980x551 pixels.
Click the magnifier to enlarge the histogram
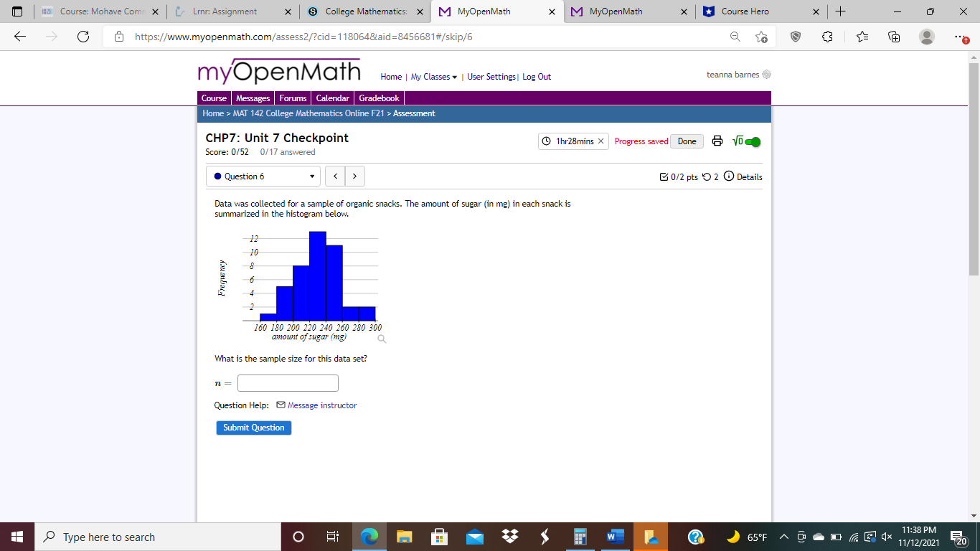381,338
